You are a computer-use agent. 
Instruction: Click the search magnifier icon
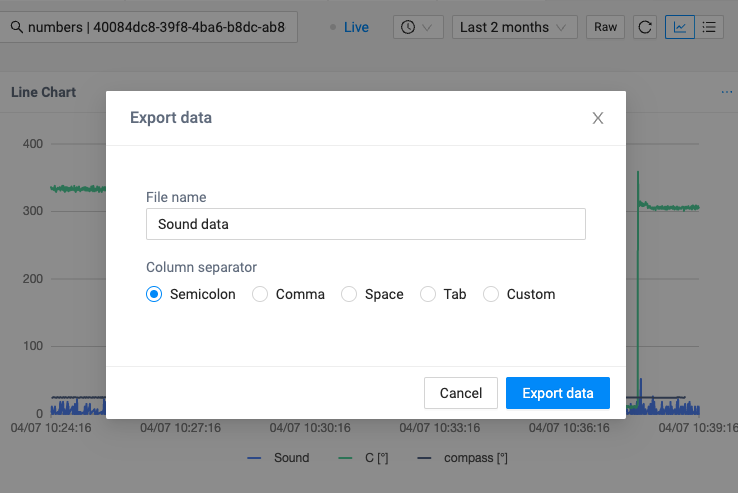coord(16,27)
